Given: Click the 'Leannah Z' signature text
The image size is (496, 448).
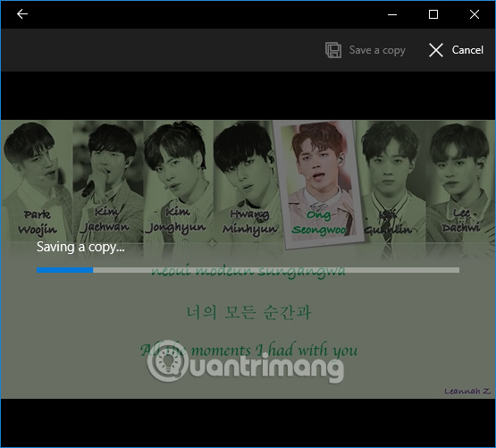Looking at the screenshot, I should pyautogui.click(x=467, y=392).
